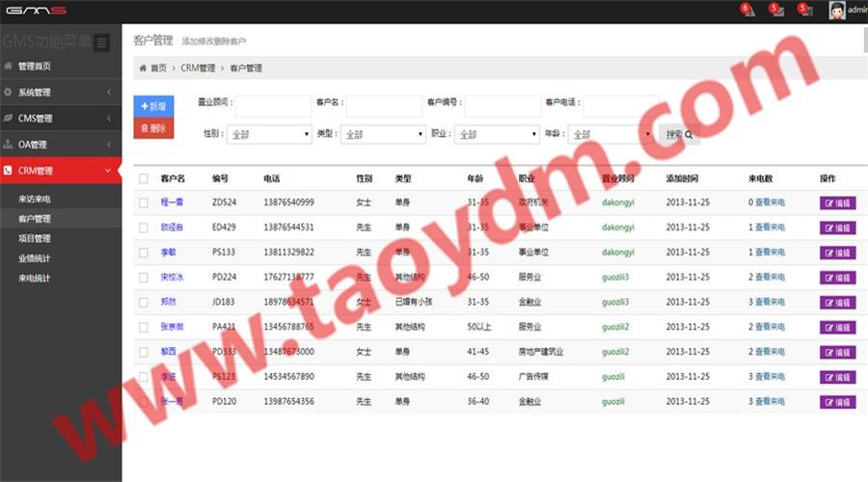This screenshot has width=868, height=482.
Task: Click the blue 新增 add button
Action: pos(154,106)
